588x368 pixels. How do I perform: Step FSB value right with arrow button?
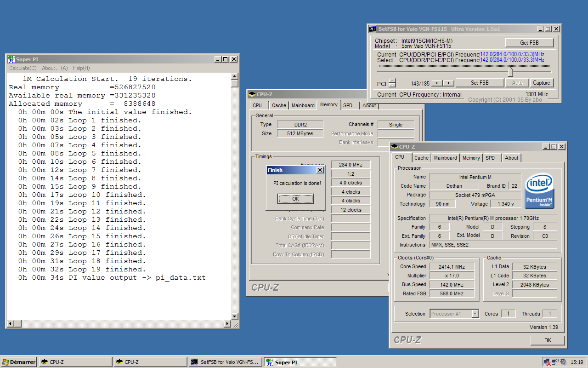[x=449, y=83]
